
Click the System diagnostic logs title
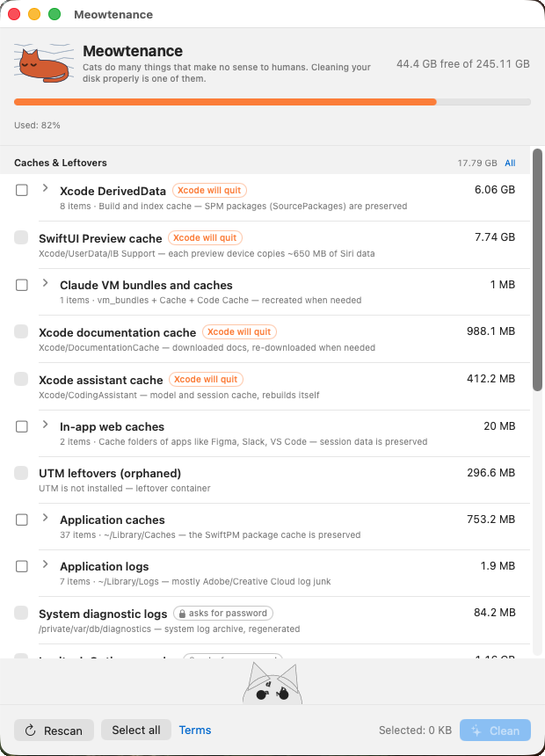click(103, 614)
